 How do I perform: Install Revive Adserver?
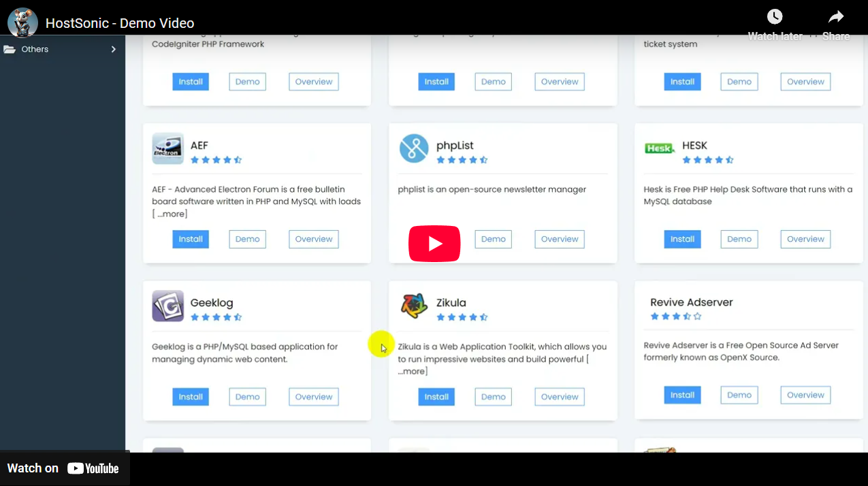click(682, 395)
